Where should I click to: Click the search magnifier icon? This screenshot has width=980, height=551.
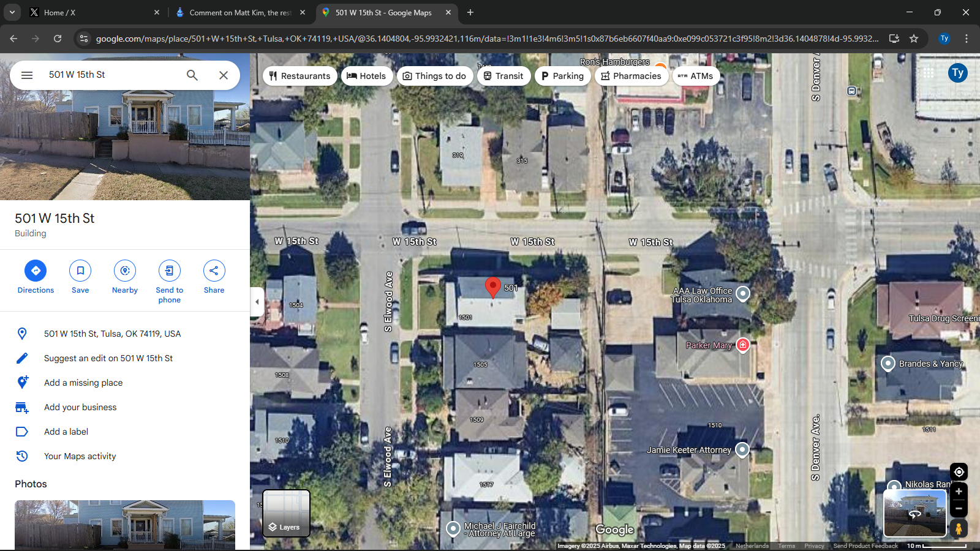(x=192, y=75)
